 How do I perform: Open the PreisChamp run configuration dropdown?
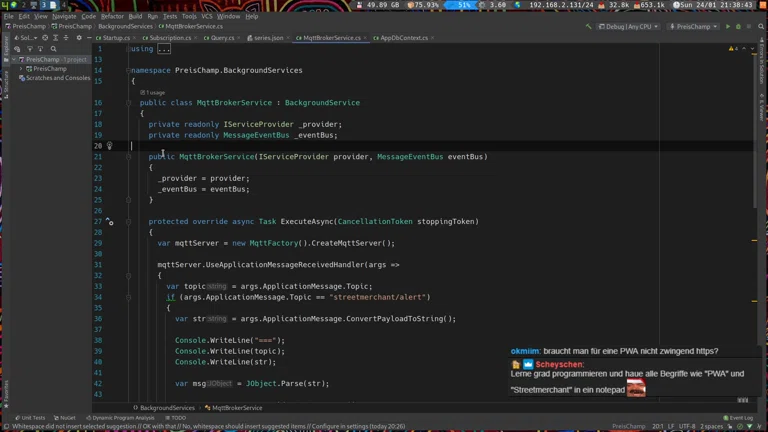click(693, 27)
